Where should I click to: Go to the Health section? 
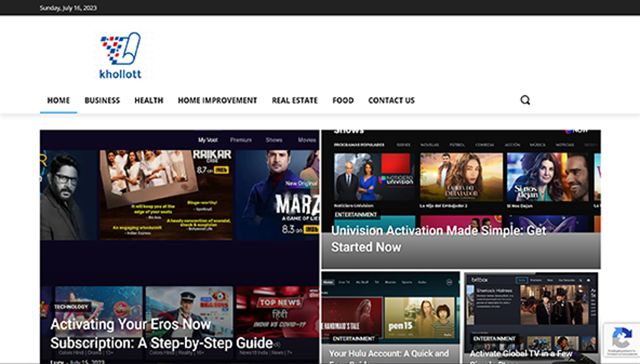click(149, 101)
